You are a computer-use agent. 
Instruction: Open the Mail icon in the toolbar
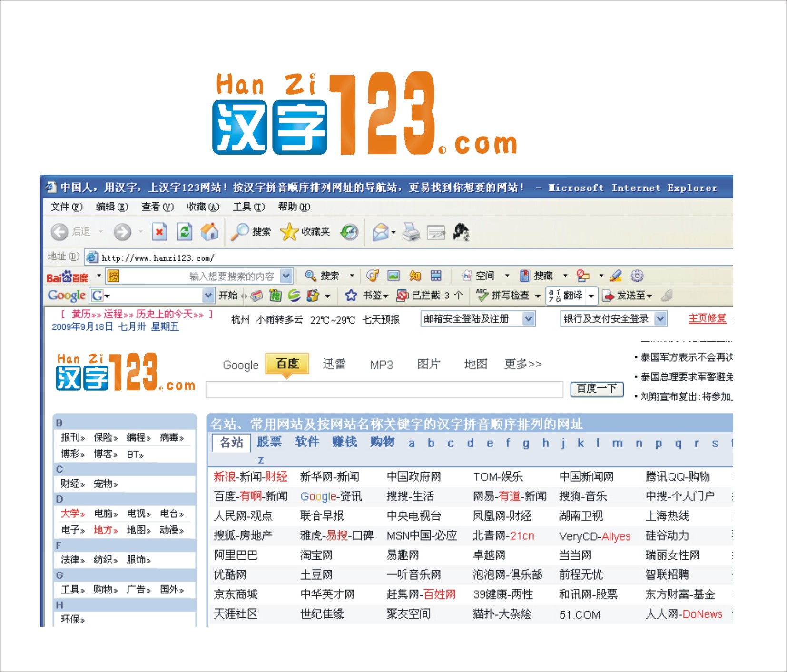380,233
